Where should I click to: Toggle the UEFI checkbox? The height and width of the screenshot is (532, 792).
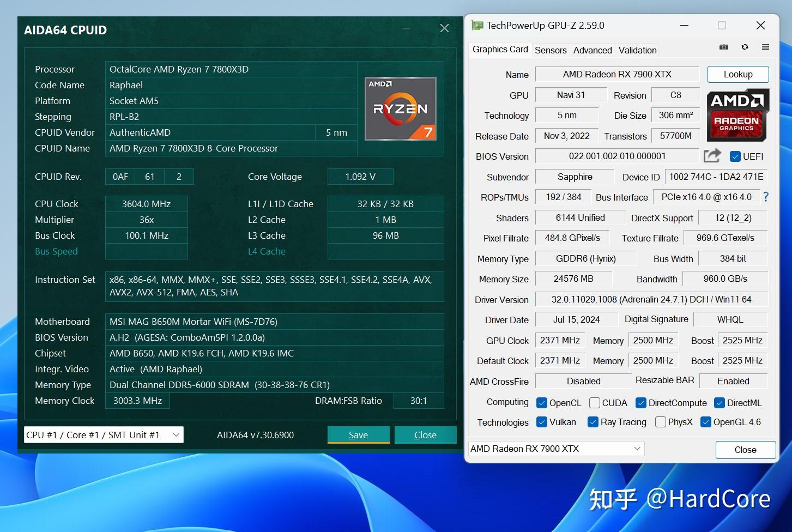(735, 156)
